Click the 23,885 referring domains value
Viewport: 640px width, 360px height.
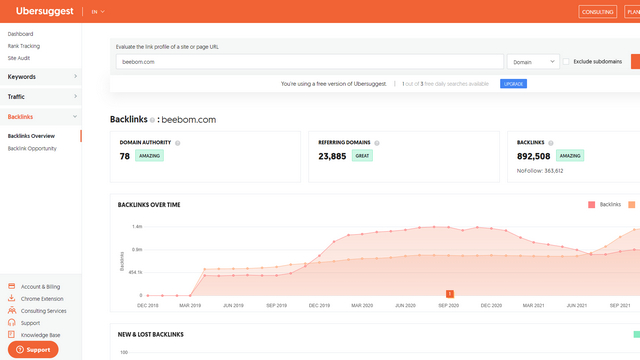tap(332, 156)
